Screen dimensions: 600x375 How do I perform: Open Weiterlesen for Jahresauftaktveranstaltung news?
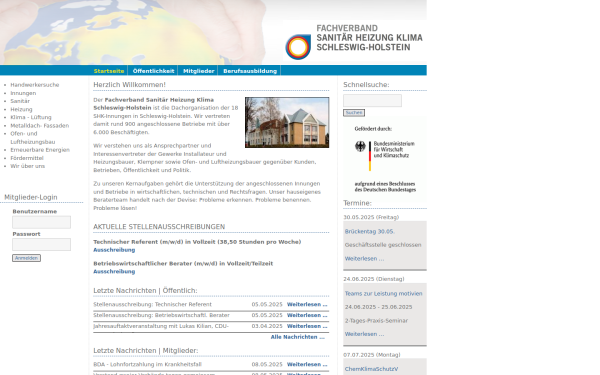307,326
